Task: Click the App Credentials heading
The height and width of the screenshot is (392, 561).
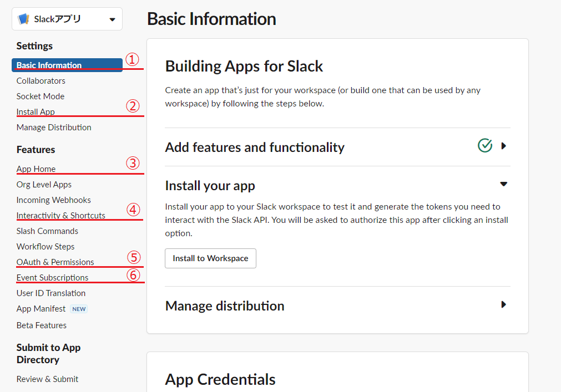Action: click(x=220, y=379)
